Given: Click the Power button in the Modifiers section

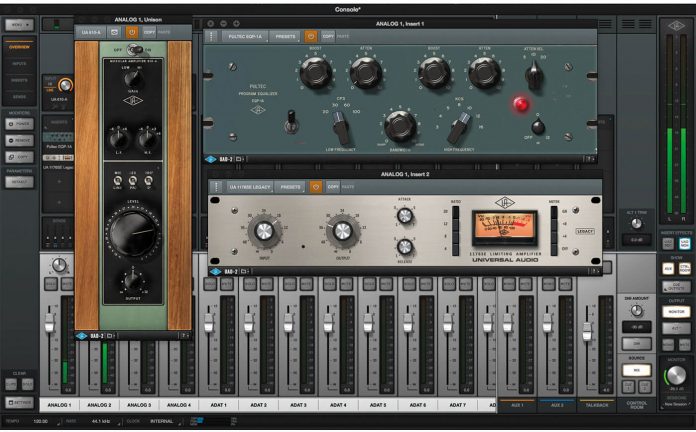Looking at the screenshot, I should coord(21,125).
